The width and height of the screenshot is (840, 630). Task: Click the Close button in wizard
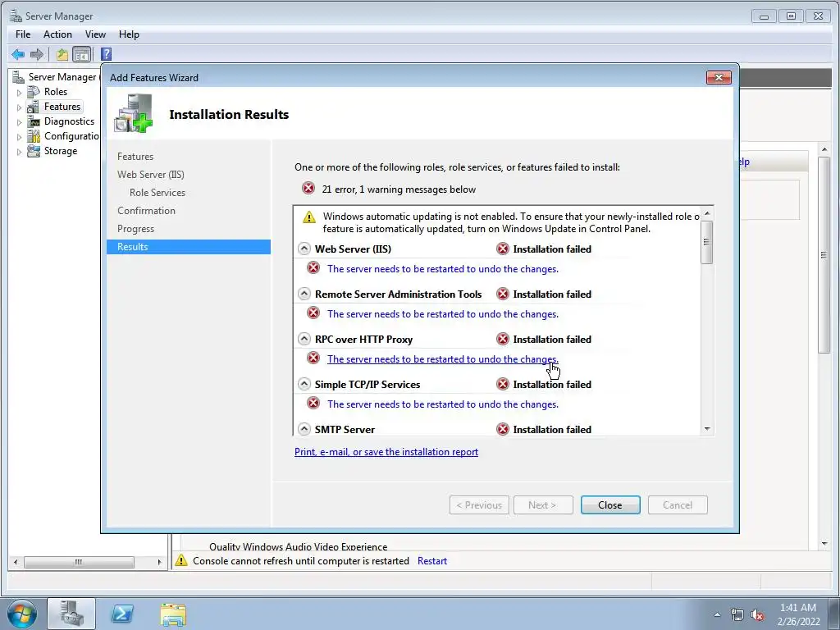point(610,504)
